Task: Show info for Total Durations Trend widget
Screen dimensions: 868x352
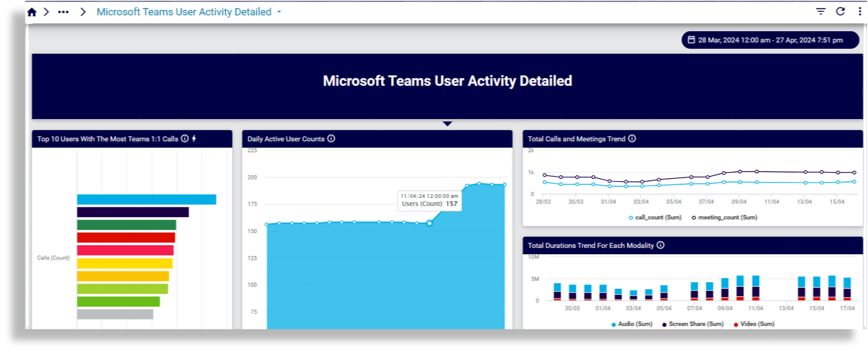Action: coord(661,245)
